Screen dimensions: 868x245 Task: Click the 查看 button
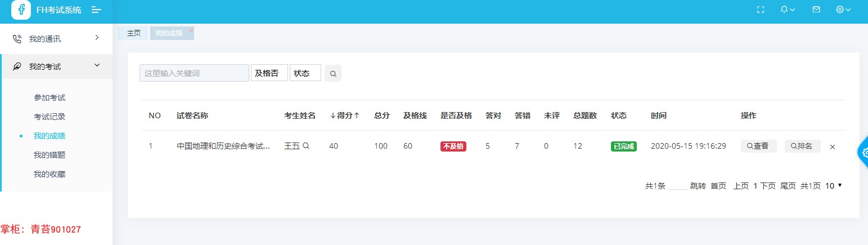(x=758, y=146)
